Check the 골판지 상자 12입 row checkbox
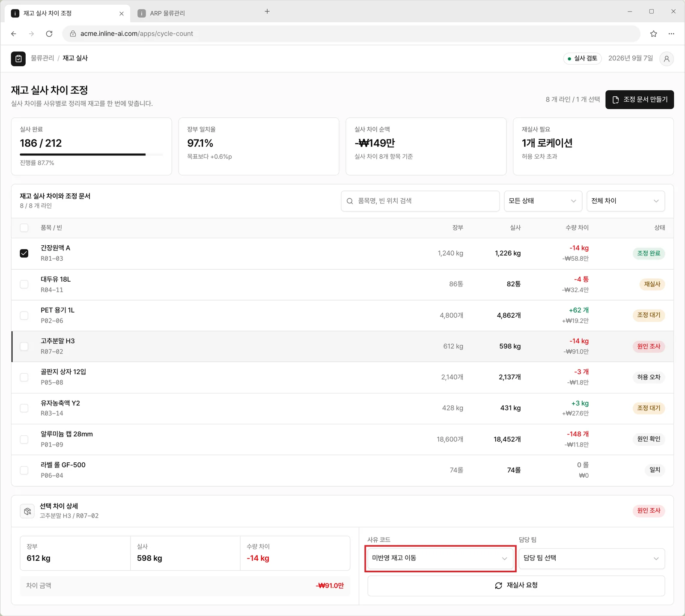685x616 pixels. (24, 377)
